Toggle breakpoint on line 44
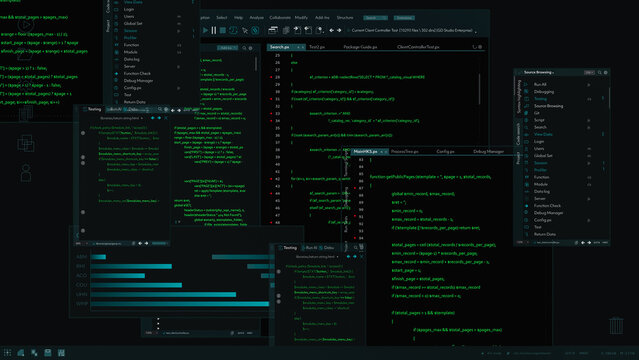This screenshot has width=639, height=360. point(271,194)
